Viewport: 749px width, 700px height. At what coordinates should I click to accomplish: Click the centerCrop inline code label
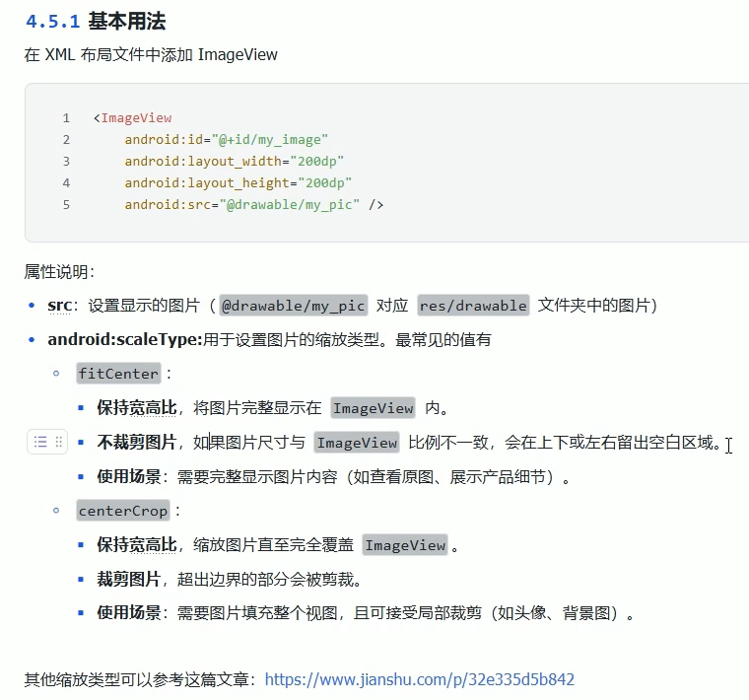pyautogui.click(x=123, y=511)
